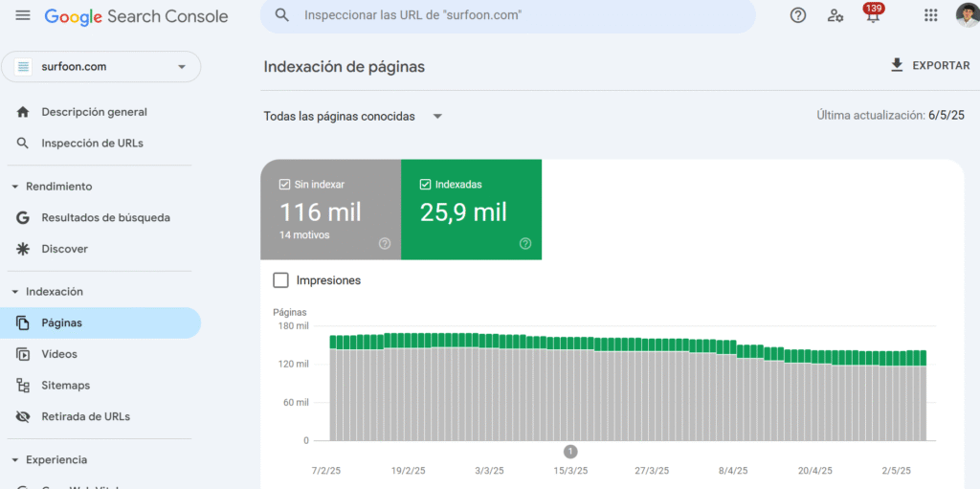Go to Sitemaps in sidebar
This screenshot has width=980, height=489.
coord(65,386)
